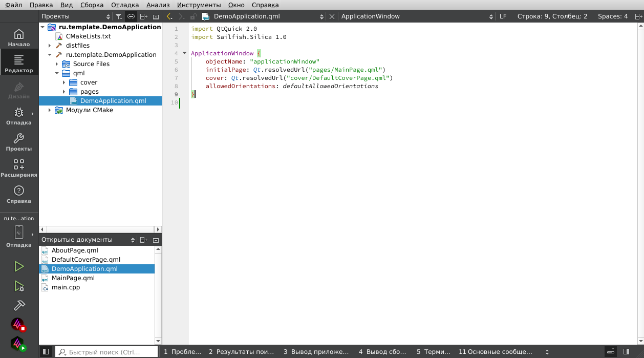Open Расширения extensions mode

(19, 168)
